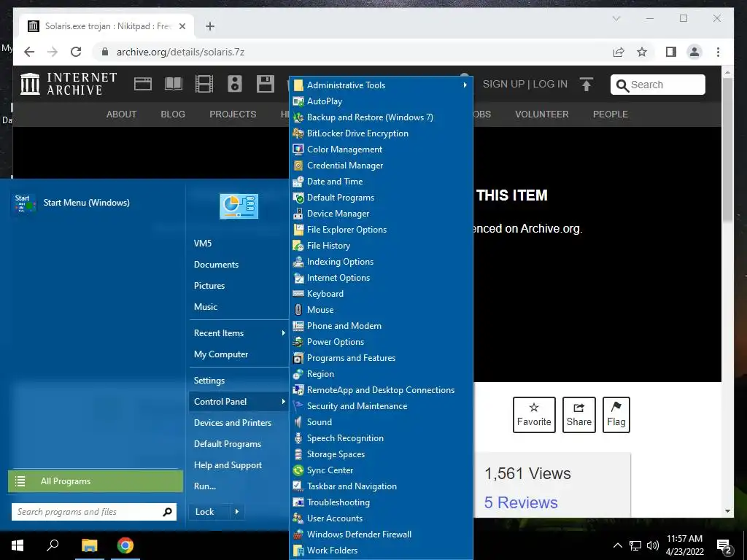Click Credential Manager icon
The width and height of the screenshot is (747, 560).
298,166
